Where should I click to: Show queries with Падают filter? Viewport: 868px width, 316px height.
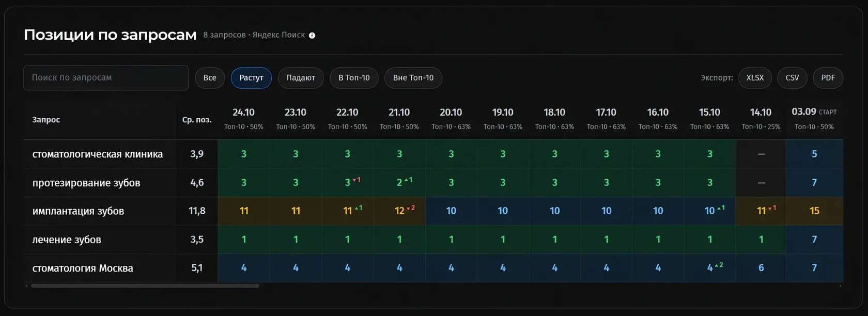click(x=301, y=78)
